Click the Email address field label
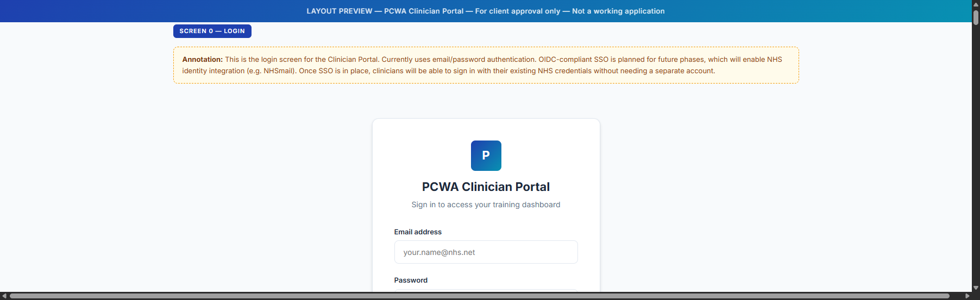 point(418,232)
